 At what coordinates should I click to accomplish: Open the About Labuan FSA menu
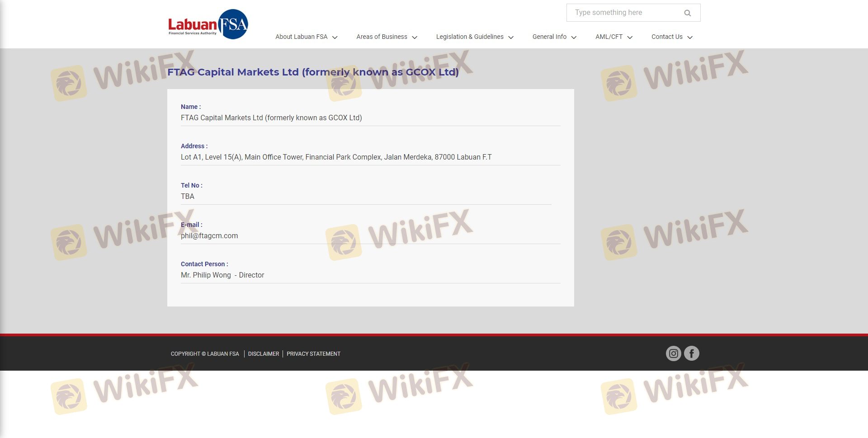coord(302,37)
